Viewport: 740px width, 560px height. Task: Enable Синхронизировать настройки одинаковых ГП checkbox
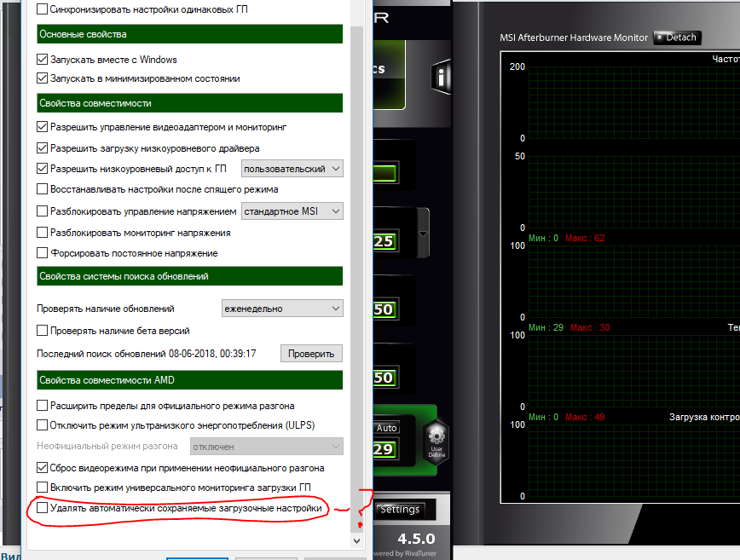pos(42,9)
